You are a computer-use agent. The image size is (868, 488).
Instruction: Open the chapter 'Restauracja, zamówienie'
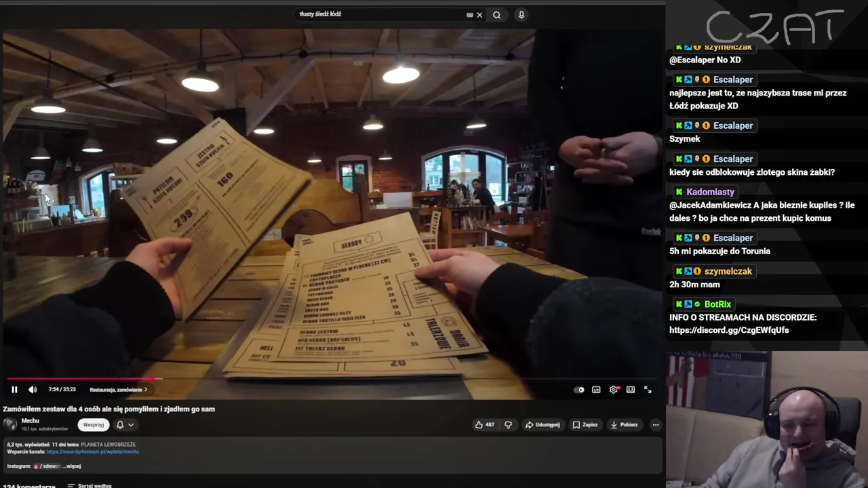118,390
